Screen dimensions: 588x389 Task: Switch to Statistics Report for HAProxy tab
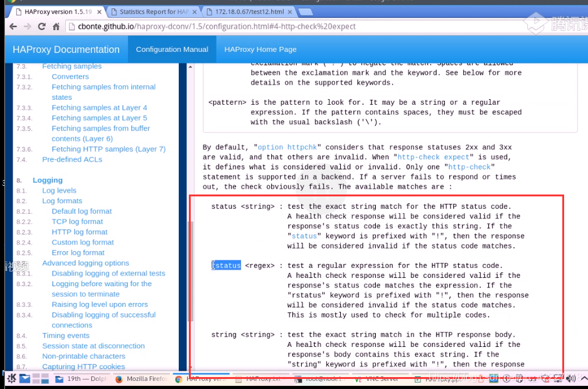click(154, 12)
